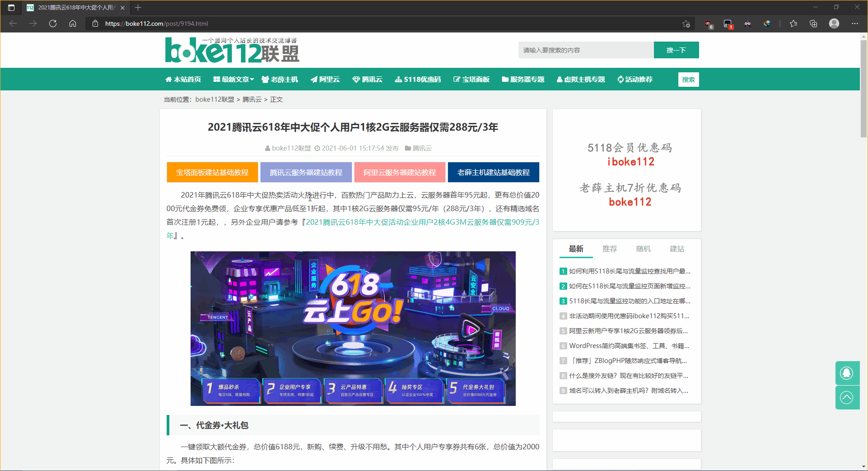
Task: Open 服务器专题 nav item
Action: click(523, 80)
